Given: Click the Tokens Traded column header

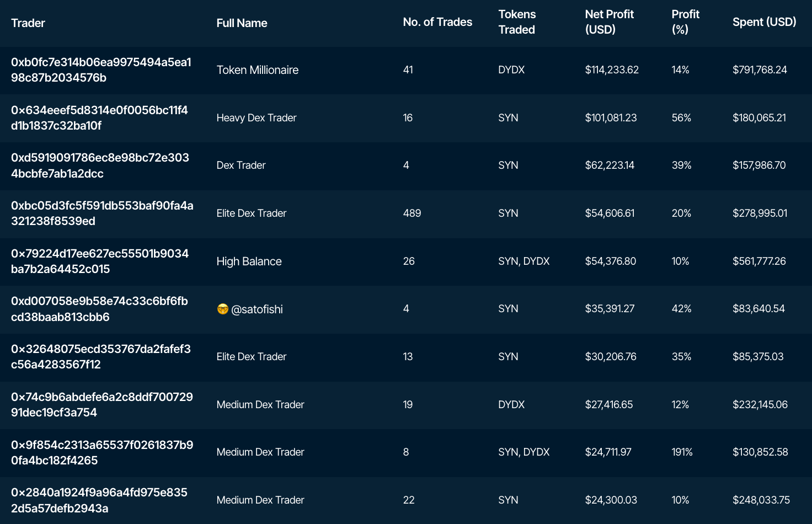Looking at the screenshot, I should click(x=517, y=22).
